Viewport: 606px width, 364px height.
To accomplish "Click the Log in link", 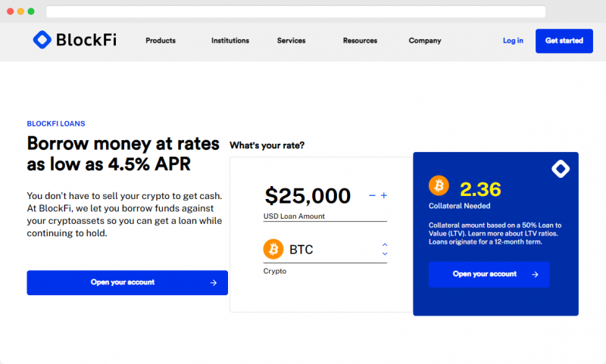I will coord(513,41).
